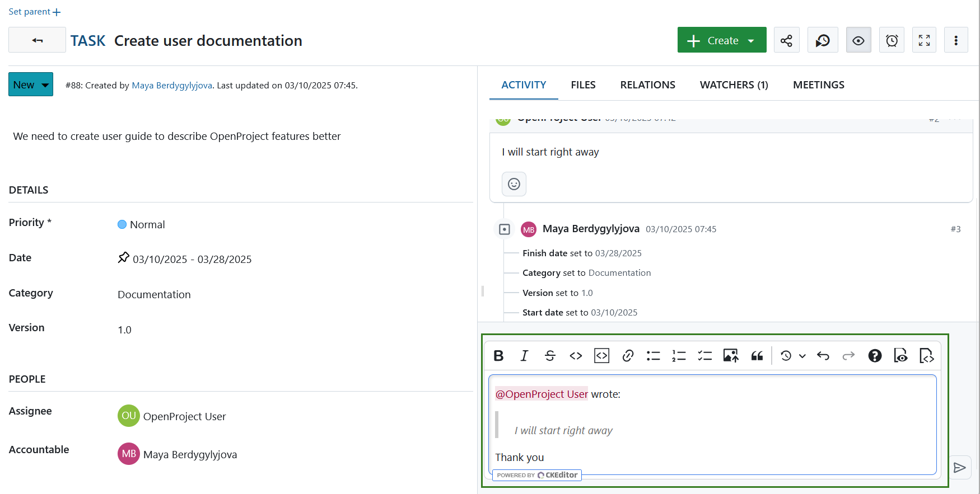Click the Bold formatting icon
Viewport: 980px width, 494px height.
498,356
